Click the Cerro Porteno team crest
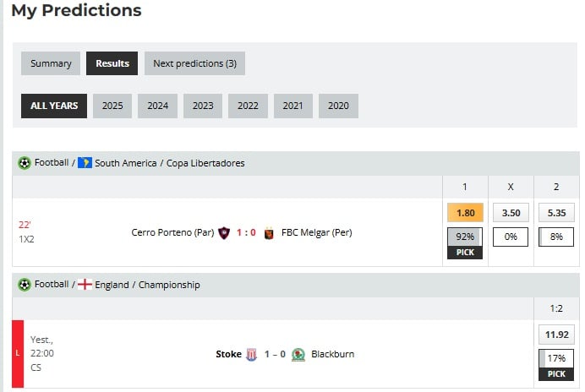The height and width of the screenshot is (392, 585). [x=224, y=232]
